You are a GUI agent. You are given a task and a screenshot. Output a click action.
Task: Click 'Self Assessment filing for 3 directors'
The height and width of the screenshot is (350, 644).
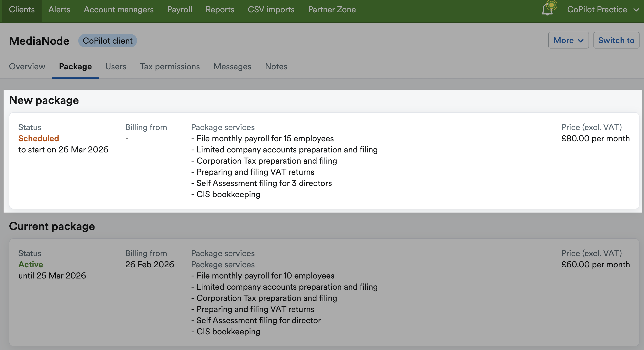point(264,183)
